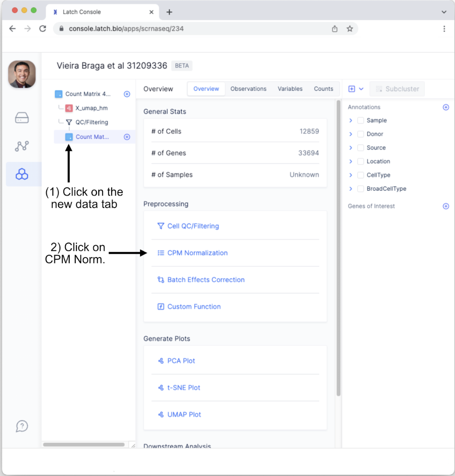
Task: Check the Donor annotation checkbox
Action: [361, 134]
